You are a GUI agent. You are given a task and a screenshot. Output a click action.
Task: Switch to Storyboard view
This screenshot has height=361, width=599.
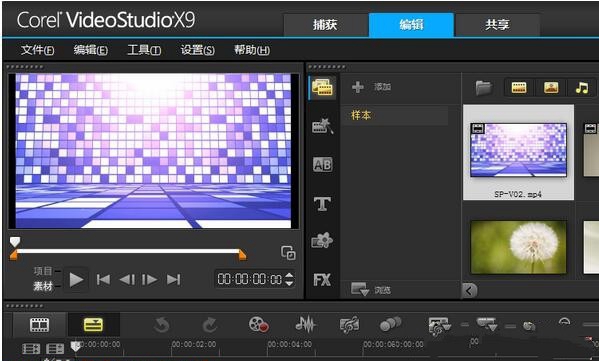(40, 325)
